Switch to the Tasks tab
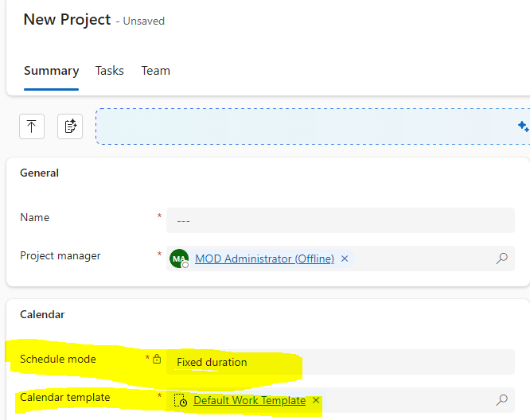The image size is (530, 420). click(110, 71)
